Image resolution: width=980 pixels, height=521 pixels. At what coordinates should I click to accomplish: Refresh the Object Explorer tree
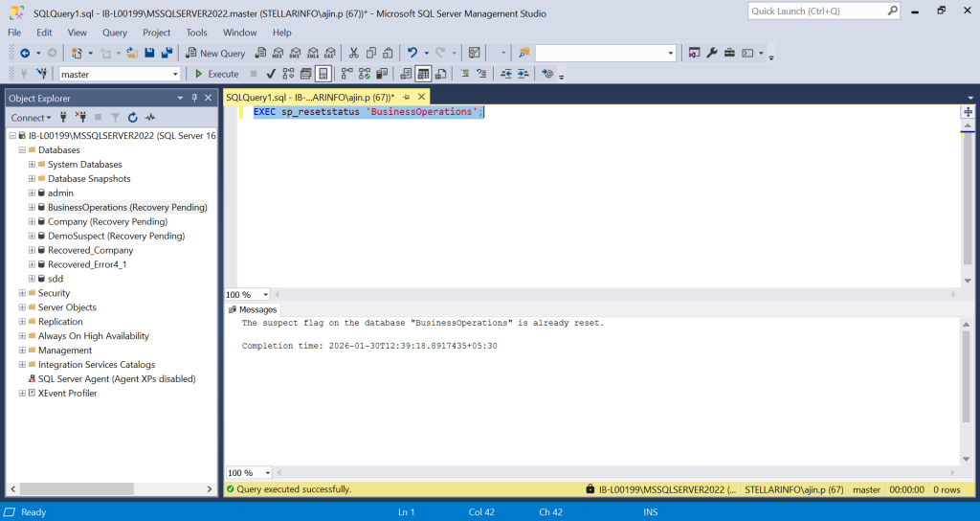coord(132,117)
